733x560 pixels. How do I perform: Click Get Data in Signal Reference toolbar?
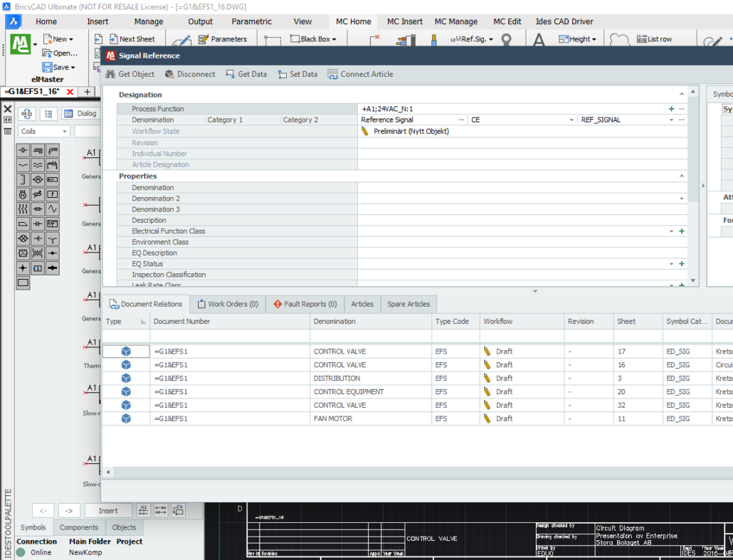pos(246,74)
